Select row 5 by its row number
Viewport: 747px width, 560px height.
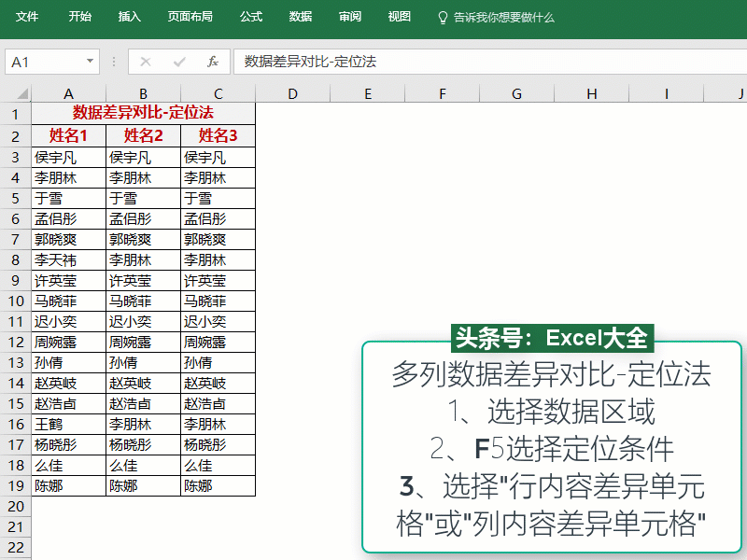click(17, 198)
